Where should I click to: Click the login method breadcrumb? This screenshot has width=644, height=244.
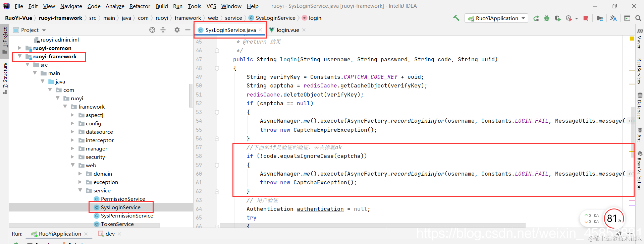pyautogui.click(x=312, y=18)
